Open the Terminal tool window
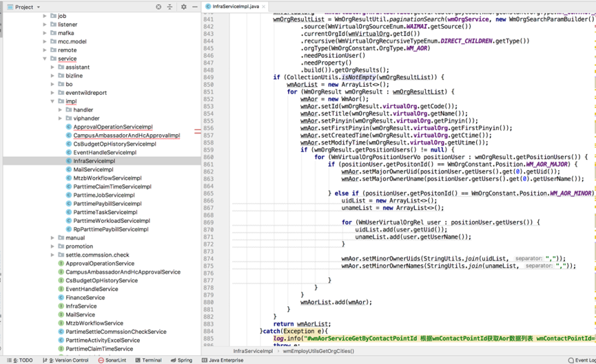Image resolution: width=596 pixels, height=364 pixels. 148,360
